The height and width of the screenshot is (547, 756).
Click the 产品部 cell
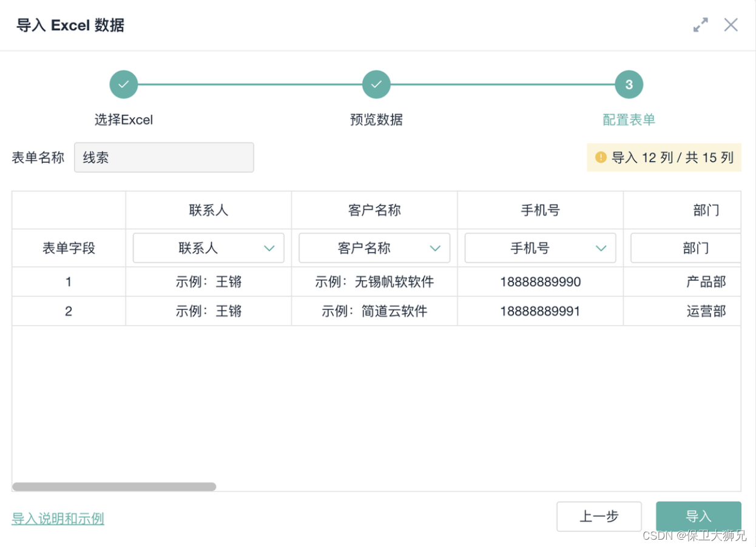tap(683, 281)
